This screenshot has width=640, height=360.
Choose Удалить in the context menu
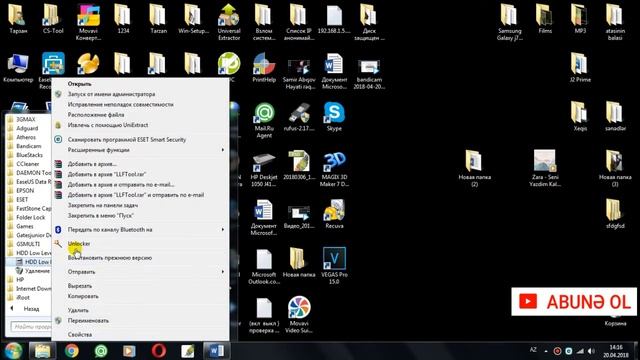click(140, 310)
